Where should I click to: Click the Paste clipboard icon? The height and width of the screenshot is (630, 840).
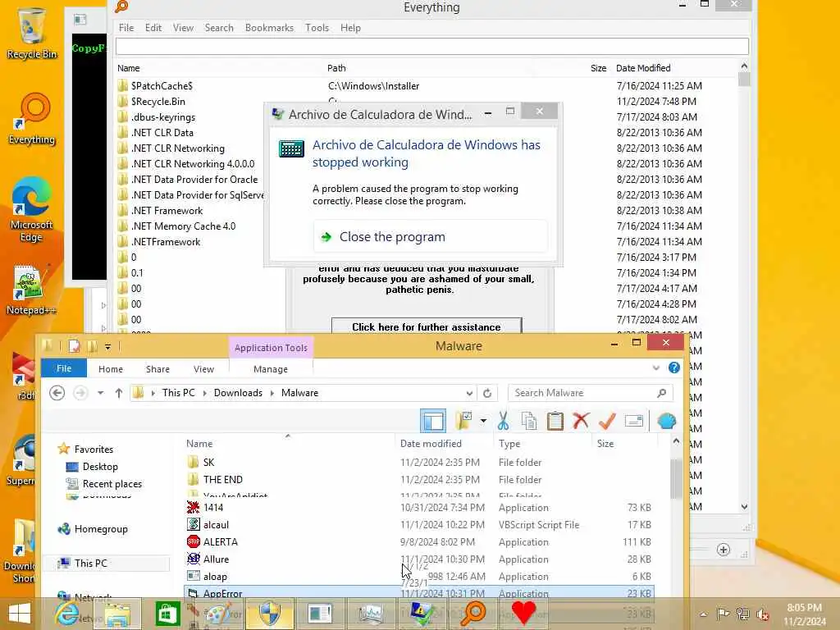555,421
